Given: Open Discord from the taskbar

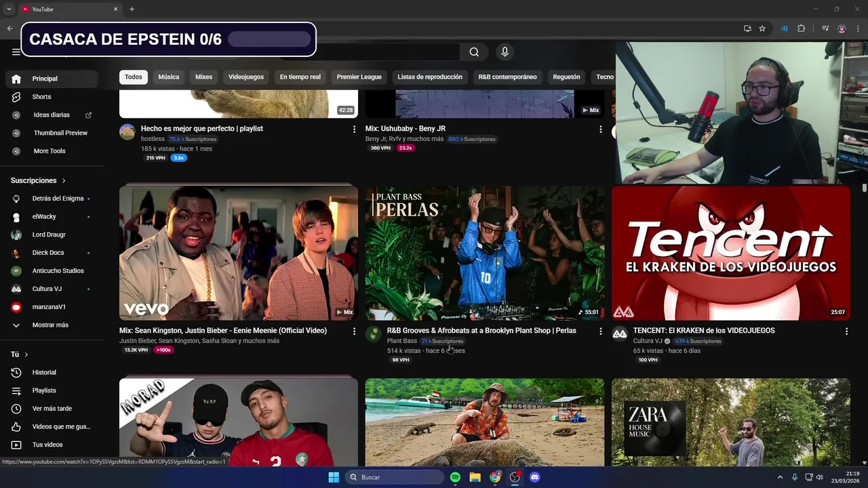Looking at the screenshot, I should [534, 477].
